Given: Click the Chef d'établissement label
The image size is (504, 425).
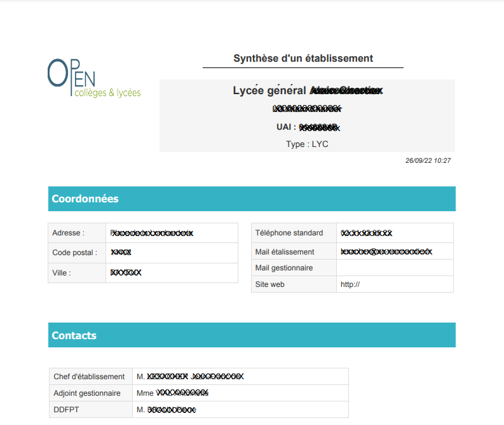Looking at the screenshot, I should pyautogui.click(x=90, y=377).
